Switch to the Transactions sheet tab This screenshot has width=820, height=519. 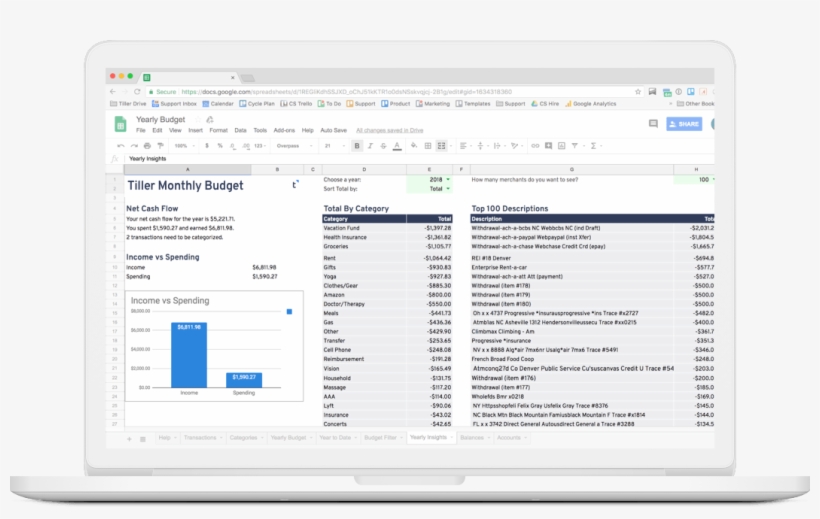click(x=200, y=438)
